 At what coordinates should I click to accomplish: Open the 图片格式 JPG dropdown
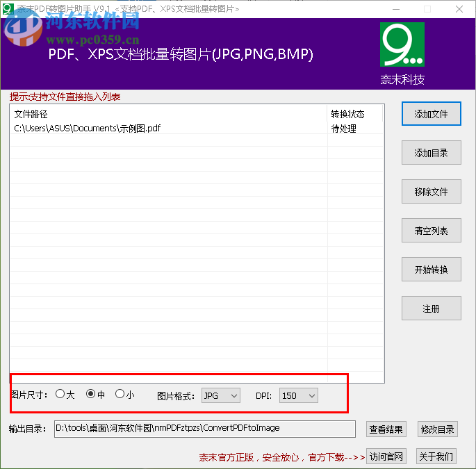(x=221, y=395)
